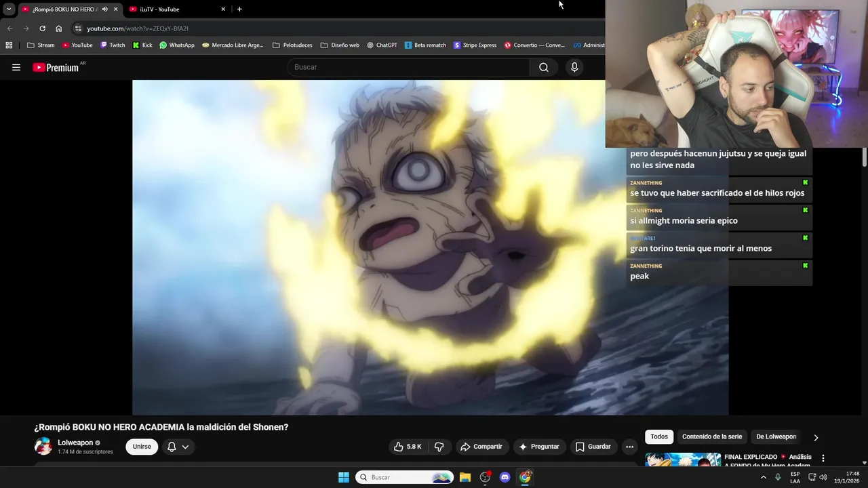Open the volume speaker tray icon
Viewport: 868px width, 488px height.
tap(823, 477)
